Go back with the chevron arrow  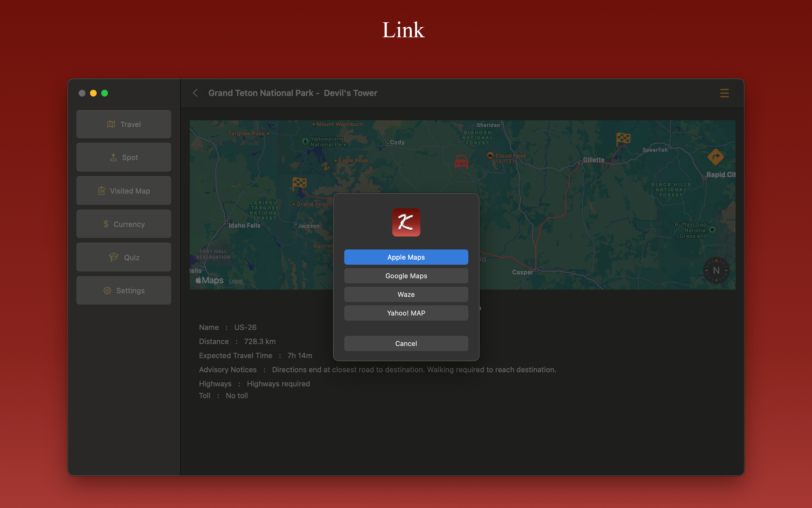pyautogui.click(x=195, y=93)
